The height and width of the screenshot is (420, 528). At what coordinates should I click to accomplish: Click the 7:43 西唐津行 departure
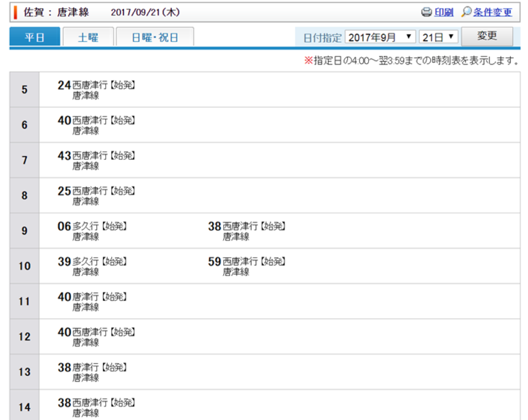click(x=96, y=160)
